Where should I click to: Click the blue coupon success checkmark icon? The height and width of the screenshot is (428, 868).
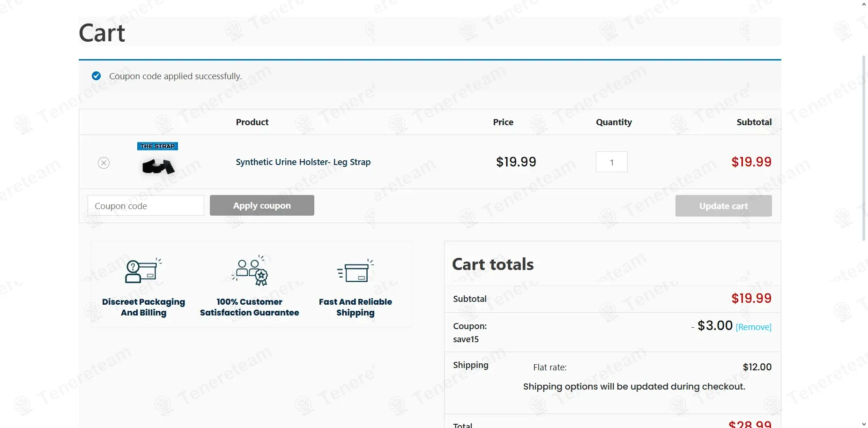96,76
